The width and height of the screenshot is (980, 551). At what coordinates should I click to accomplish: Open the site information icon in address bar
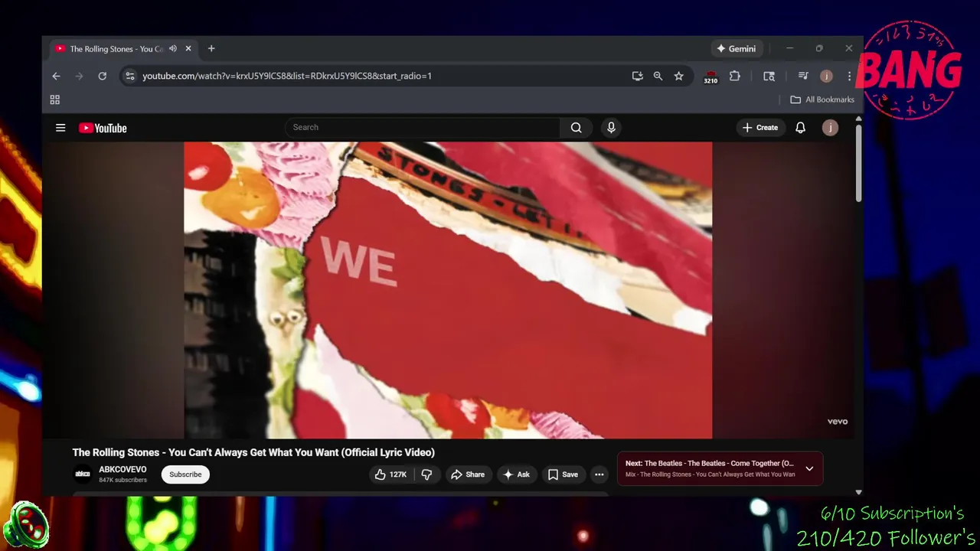click(129, 76)
